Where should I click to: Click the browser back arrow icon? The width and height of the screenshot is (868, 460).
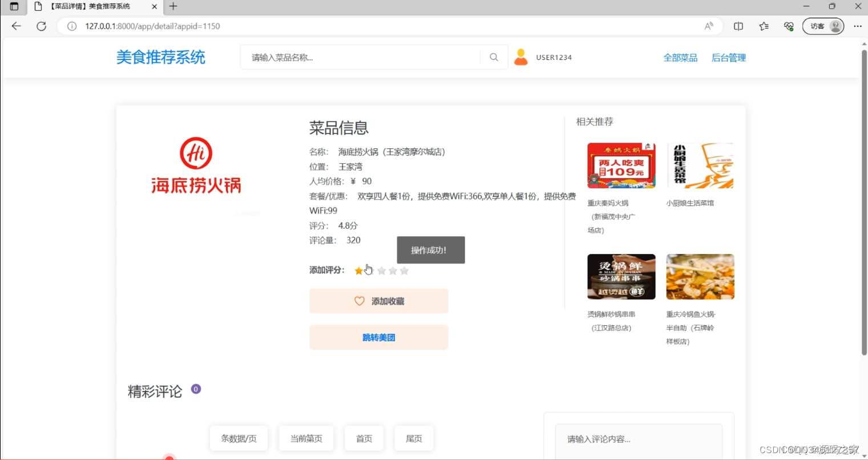(15, 26)
